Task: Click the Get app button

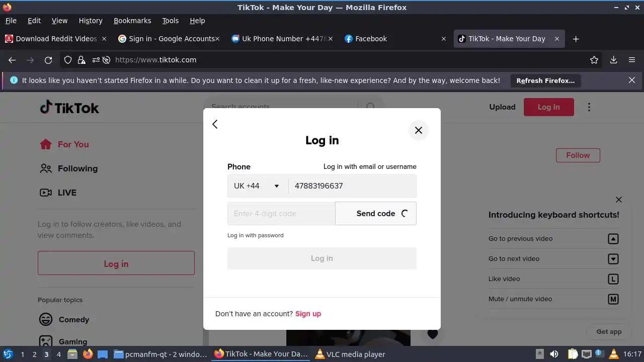Action: [x=609, y=332]
